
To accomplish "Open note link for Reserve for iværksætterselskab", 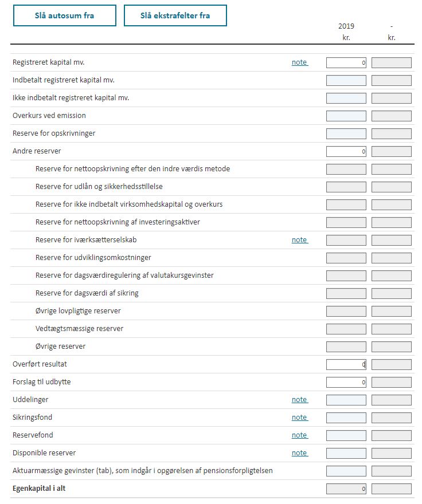I will pos(299,240).
